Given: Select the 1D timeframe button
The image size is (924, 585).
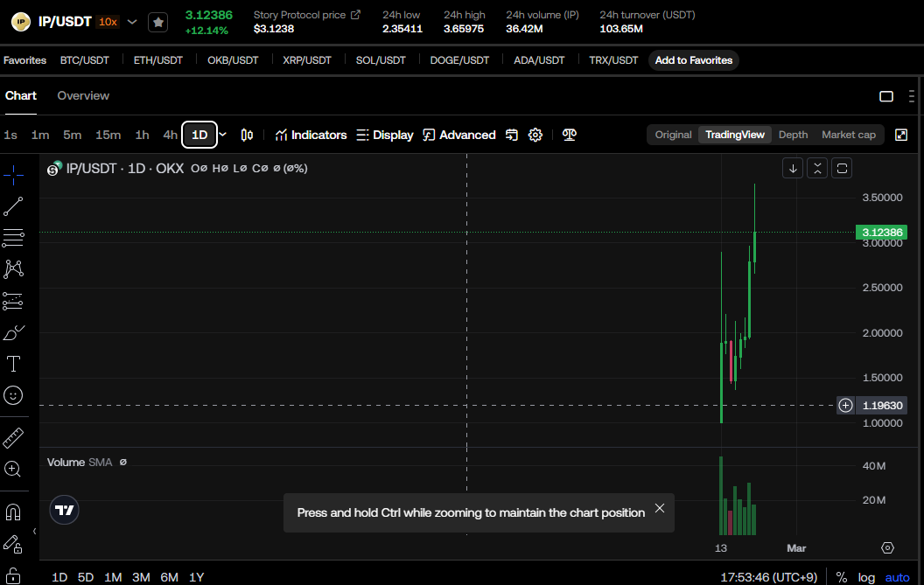Looking at the screenshot, I should [199, 135].
